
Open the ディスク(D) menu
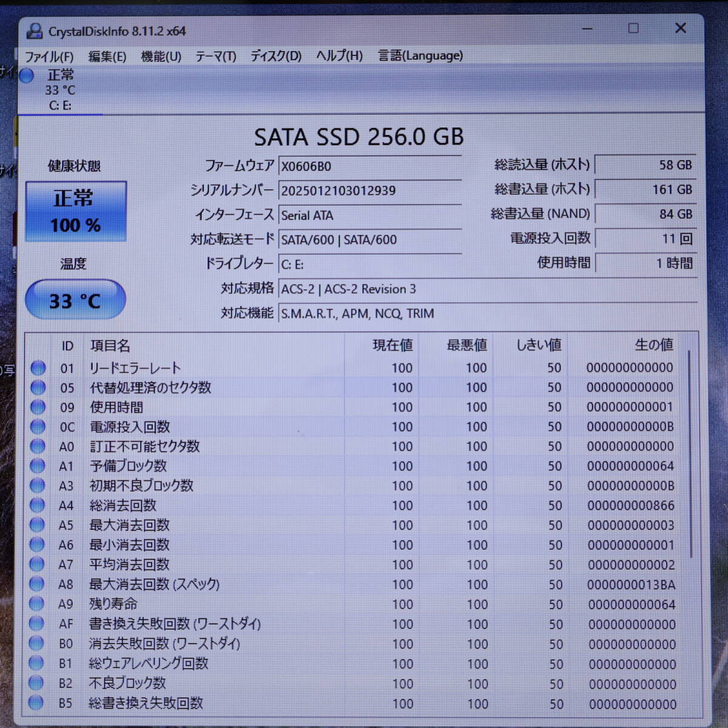(276, 56)
